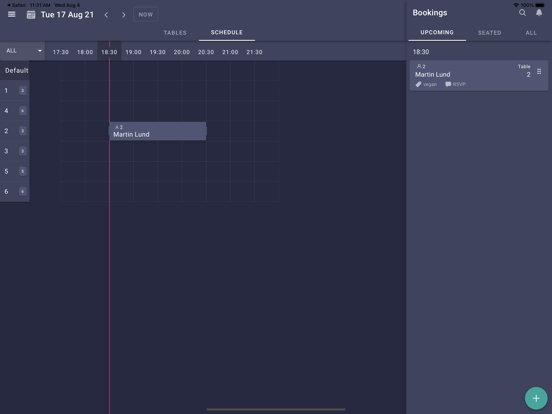Click the 18:30 time header
552x414 pixels.
(109, 52)
